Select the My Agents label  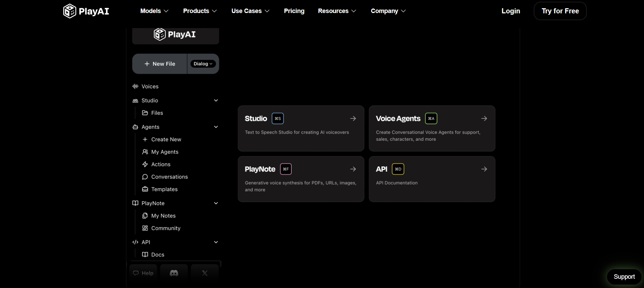tap(165, 152)
